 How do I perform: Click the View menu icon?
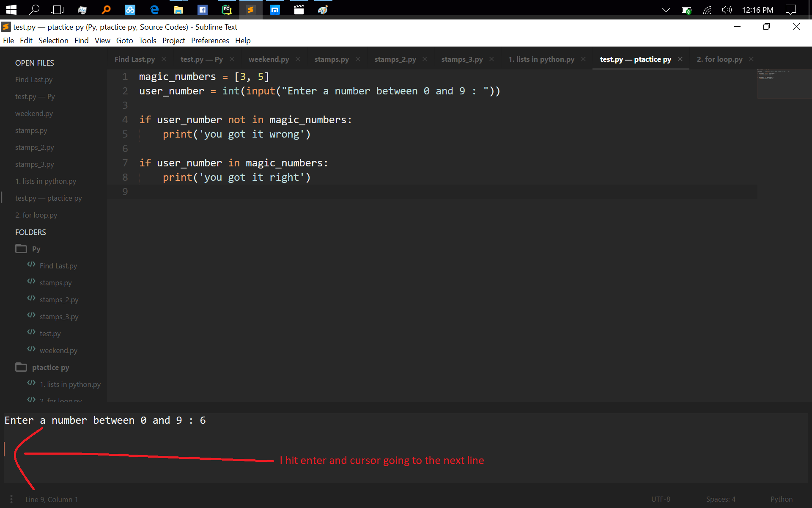[x=102, y=40]
